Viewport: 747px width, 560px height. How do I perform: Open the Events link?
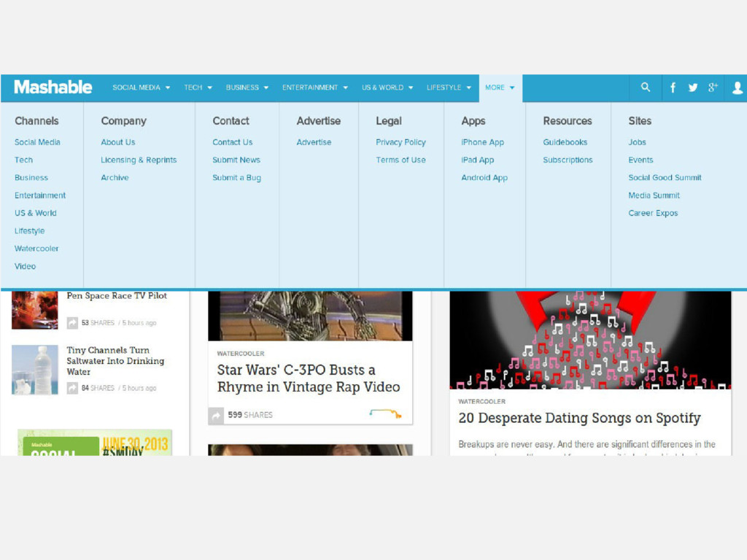tap(640, 160)
